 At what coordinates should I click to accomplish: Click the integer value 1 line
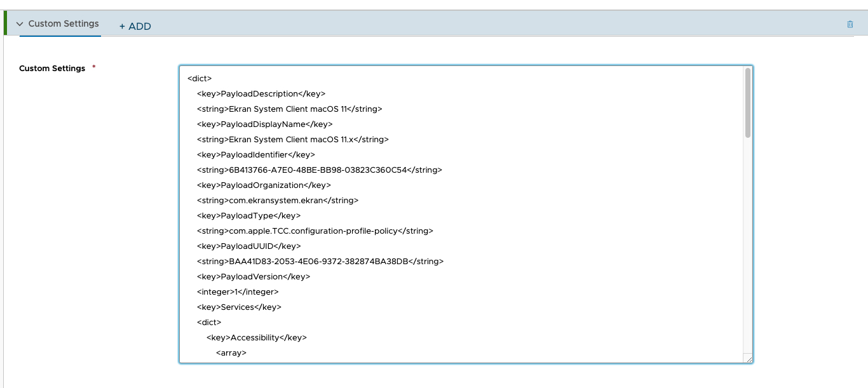(x=238, y=292)
